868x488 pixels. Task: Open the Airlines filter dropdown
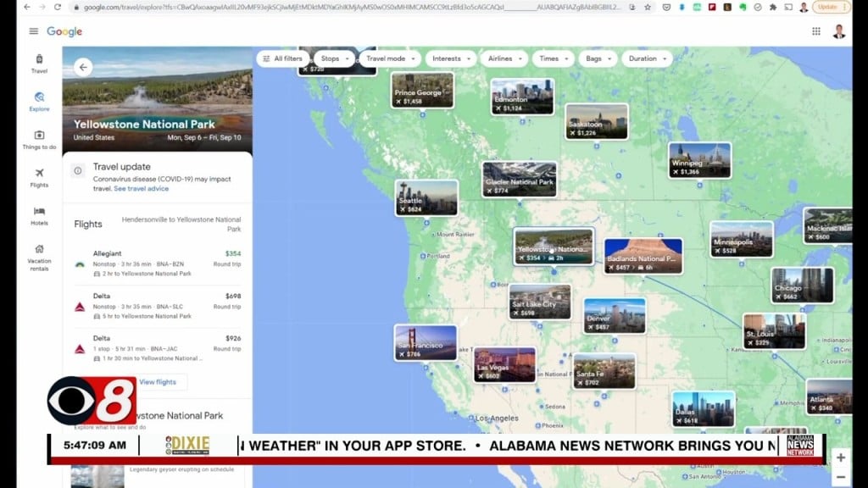pyautogui.click(x=504, y=58)
